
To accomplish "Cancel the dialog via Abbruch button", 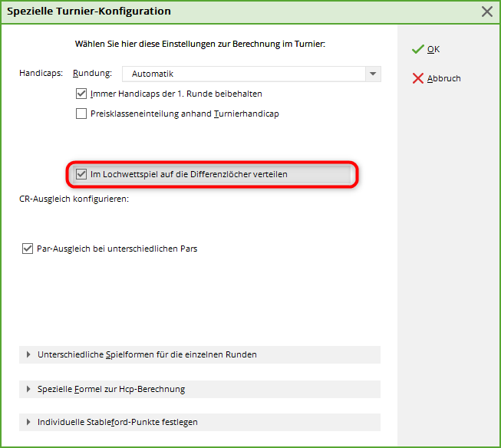I will click(x=443, y=78).
